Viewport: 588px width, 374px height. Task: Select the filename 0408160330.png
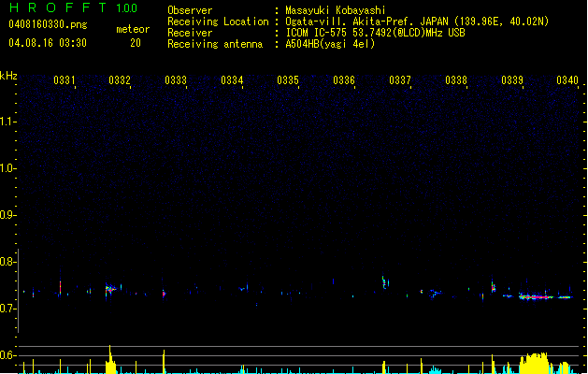(x=48, y=24)
